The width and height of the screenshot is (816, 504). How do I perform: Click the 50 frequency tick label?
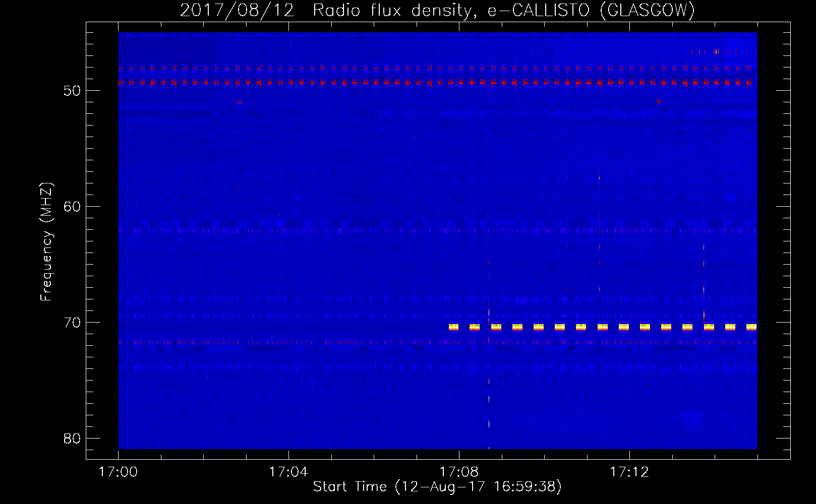tap(72, 91)
